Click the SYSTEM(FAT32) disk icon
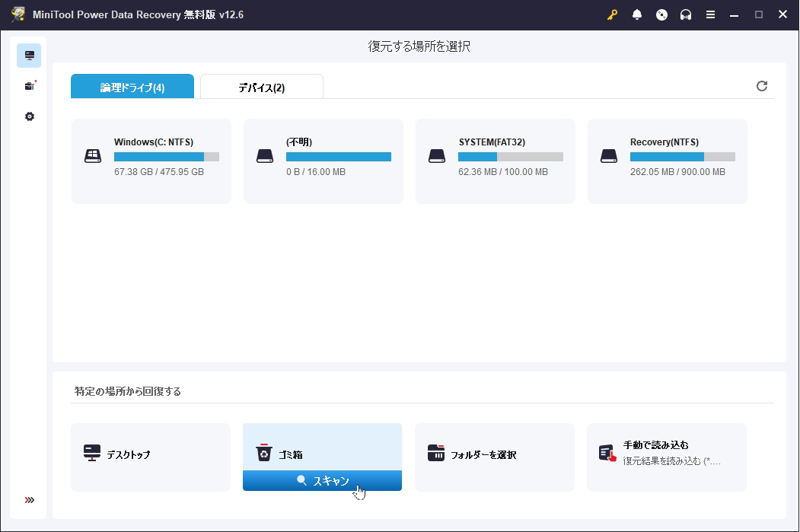The image size is (800, 532). [437, 156]
